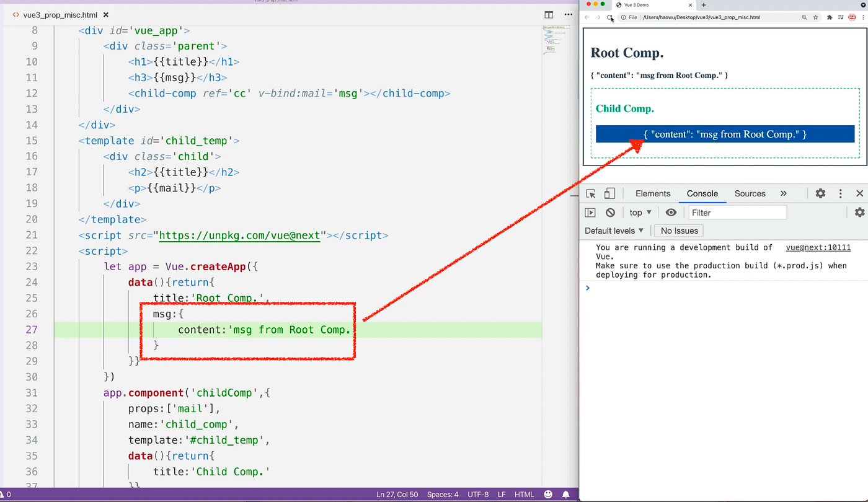Select the Console tab
Screen dimensions: 868x502
tap(702, 193)
